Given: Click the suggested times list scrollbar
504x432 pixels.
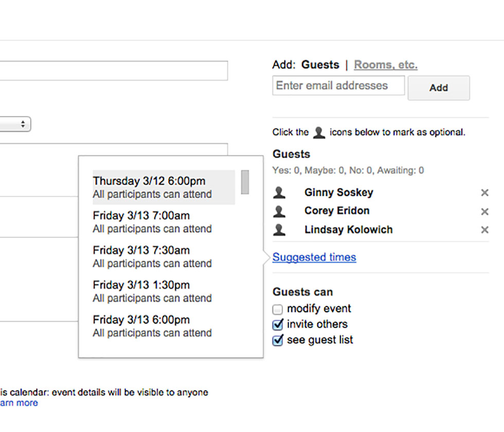Looking at the screenshot, I should (x=245, y=183).
